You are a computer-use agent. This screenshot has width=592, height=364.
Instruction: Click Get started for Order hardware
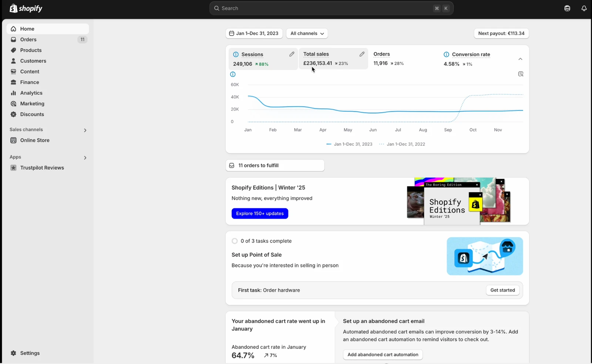[x=502, y=290]
